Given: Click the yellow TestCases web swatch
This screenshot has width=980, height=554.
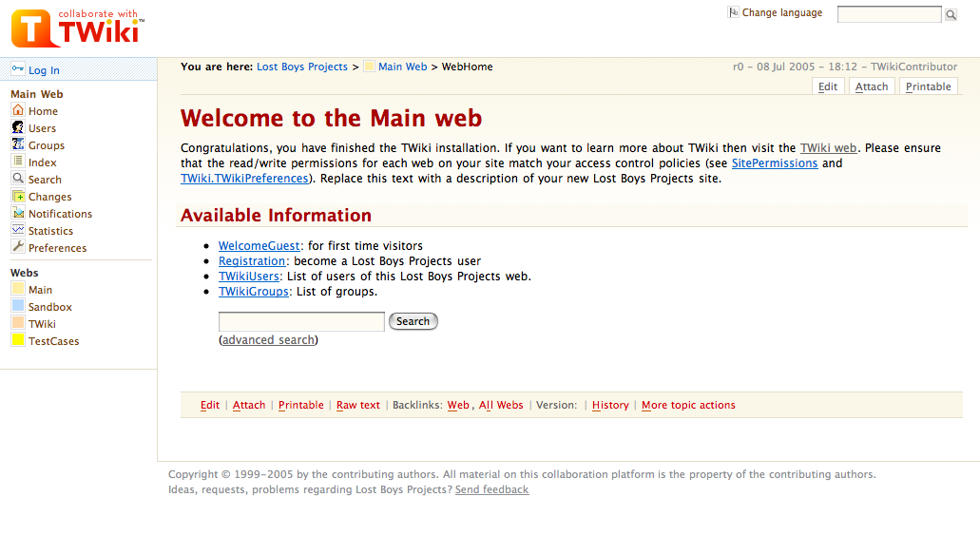Looking at the screenshot, I should [x=18, y=340].
